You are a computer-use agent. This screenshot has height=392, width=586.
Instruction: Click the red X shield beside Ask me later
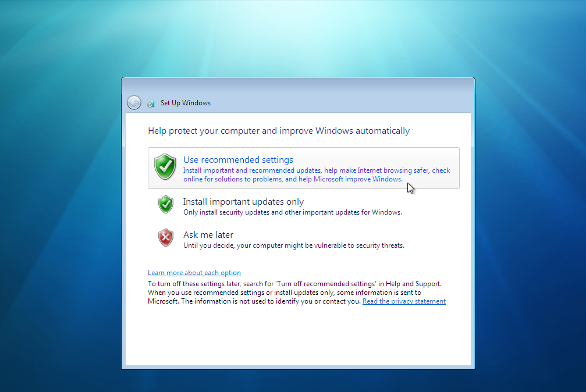coord(166,238)
